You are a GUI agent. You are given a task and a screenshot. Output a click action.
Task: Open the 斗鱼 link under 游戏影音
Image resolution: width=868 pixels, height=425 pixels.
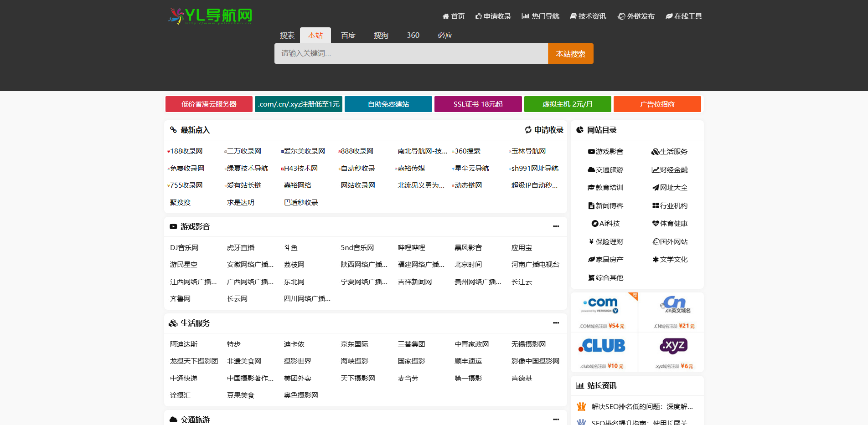pos(290,247)
